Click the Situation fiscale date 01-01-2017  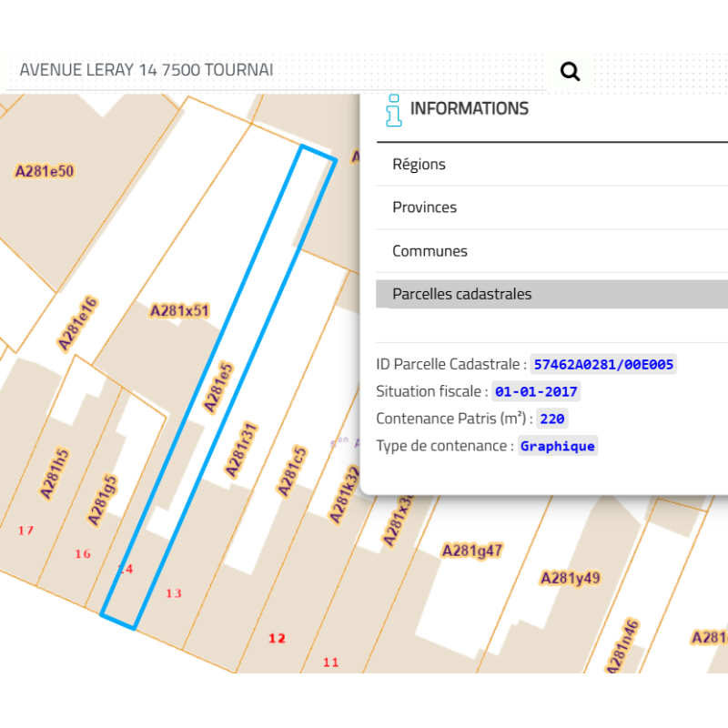pos(535,391)
